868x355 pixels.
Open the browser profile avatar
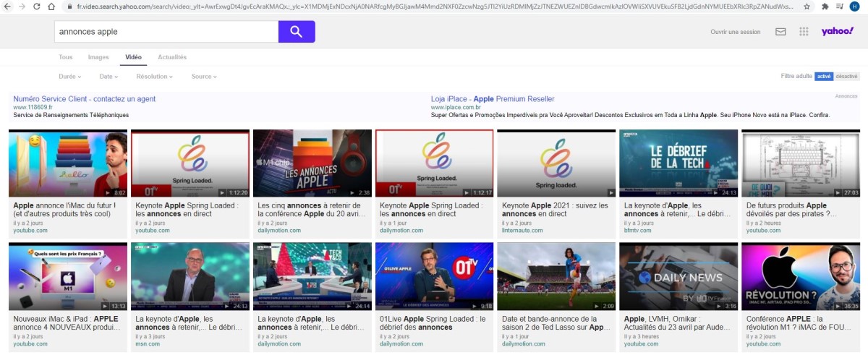854,7
